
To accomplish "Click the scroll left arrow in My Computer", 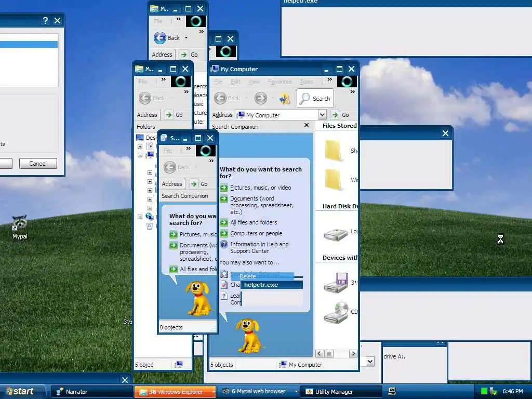I will (x=320, y=354).
